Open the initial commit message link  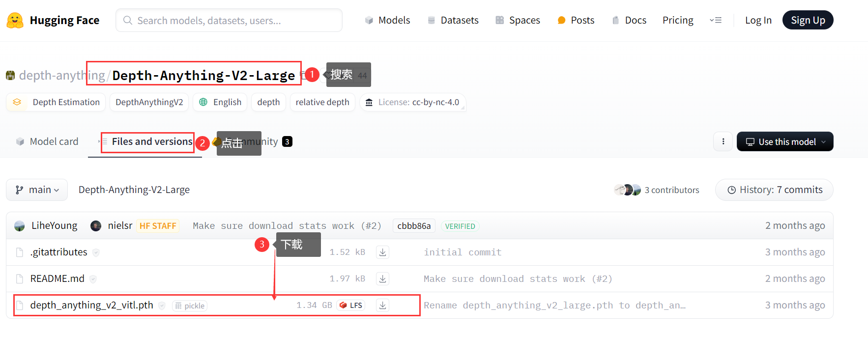(x=463, y=252)
